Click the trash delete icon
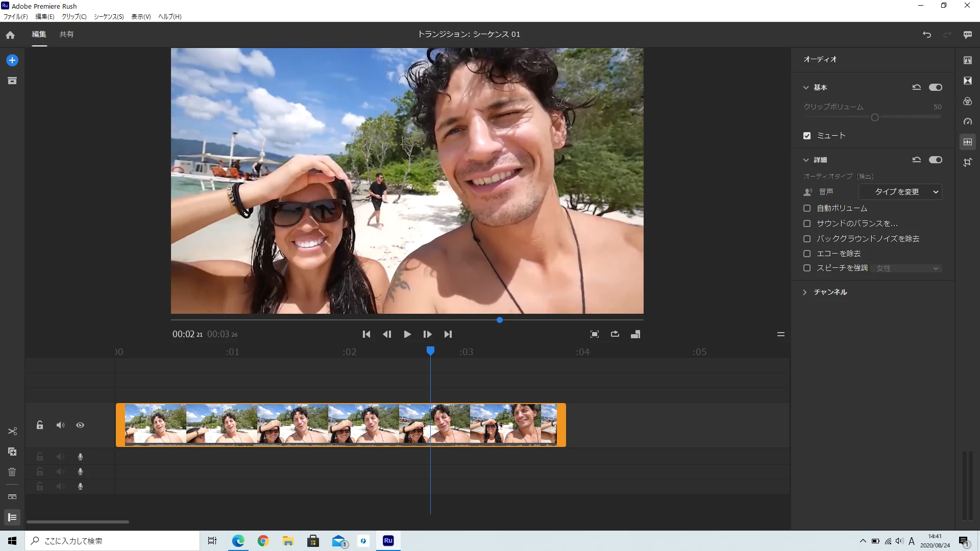 [12, 472]
